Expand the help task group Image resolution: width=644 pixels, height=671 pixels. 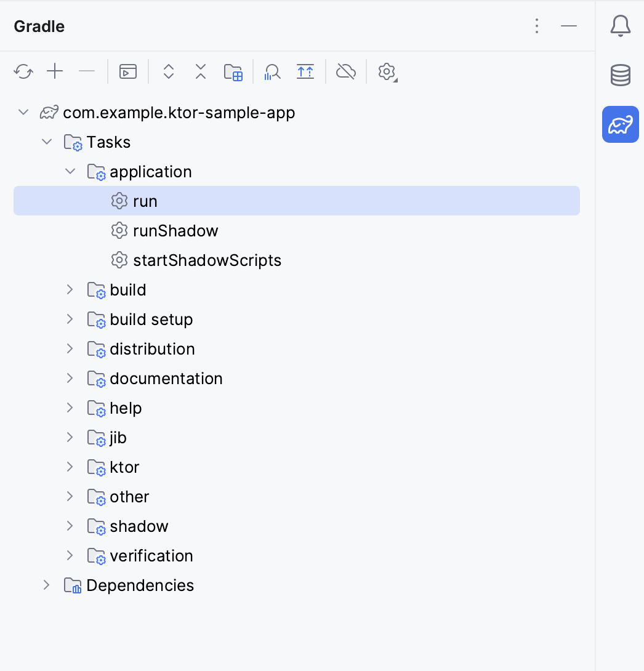pyautogui.click(x=70, y=408)
